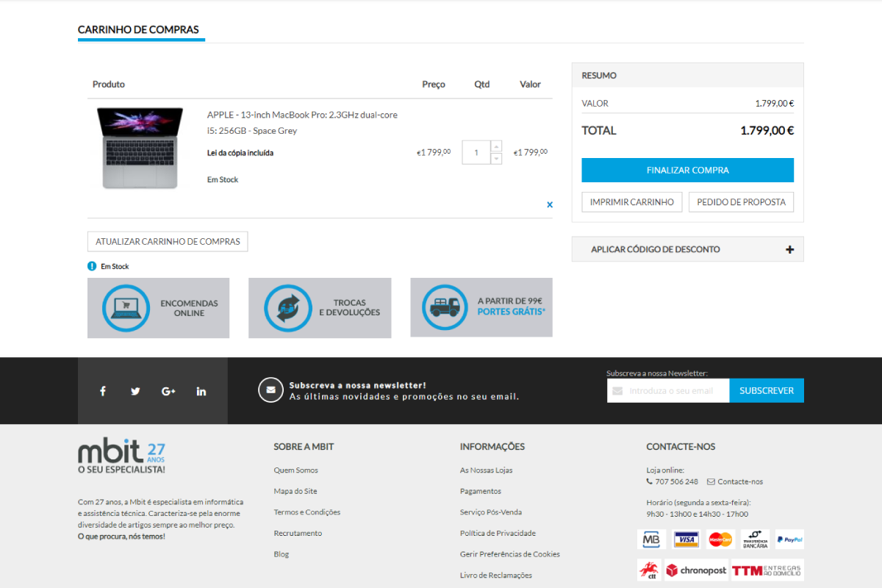Screen dimensions: 882x588
Task: Click the Produto column header
Action: (109, 85)
